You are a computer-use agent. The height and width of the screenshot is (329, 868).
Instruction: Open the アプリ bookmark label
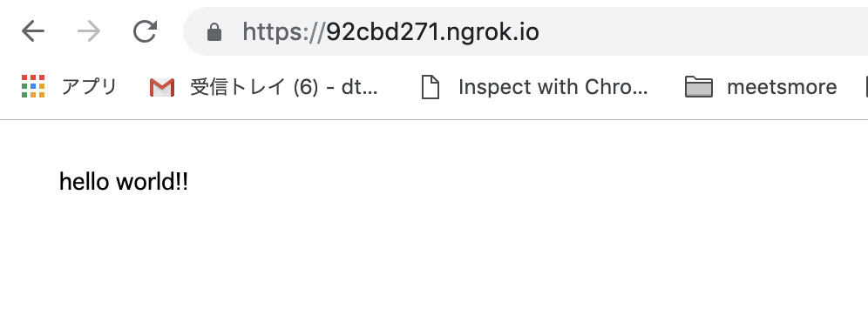[89, 87]
